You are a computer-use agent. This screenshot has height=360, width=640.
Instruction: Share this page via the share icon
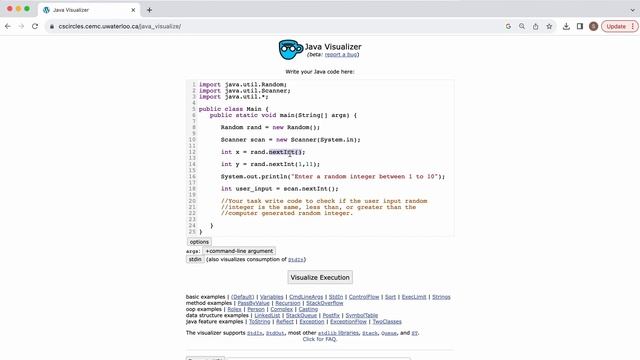(536, 27)
